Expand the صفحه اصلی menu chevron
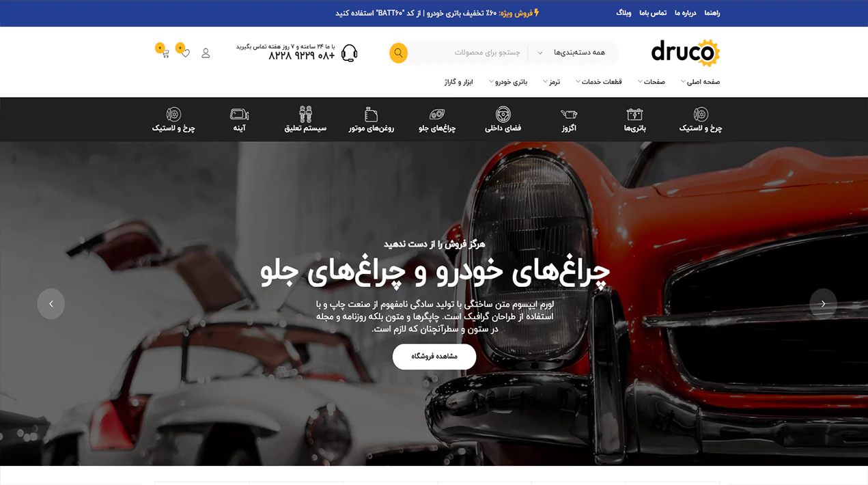The width and height of the screenshot is (868, 485). click(683, 82)
